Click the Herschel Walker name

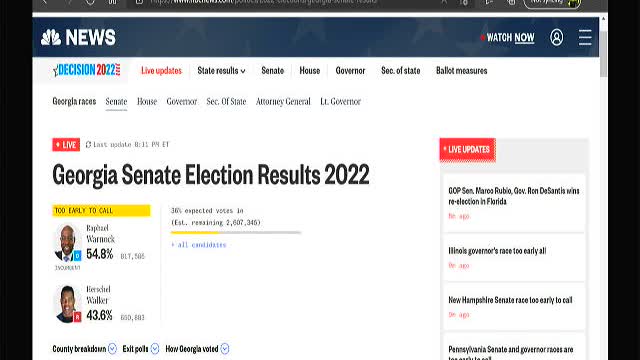[98, 295]
